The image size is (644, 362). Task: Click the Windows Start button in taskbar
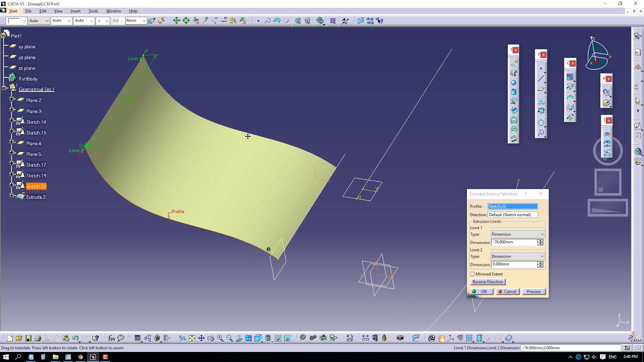pos(6,357)
